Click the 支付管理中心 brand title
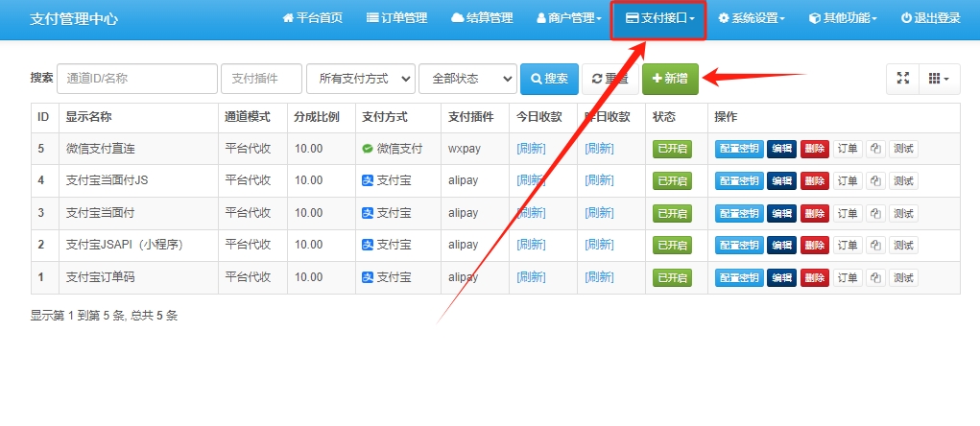 coord(74,19)
